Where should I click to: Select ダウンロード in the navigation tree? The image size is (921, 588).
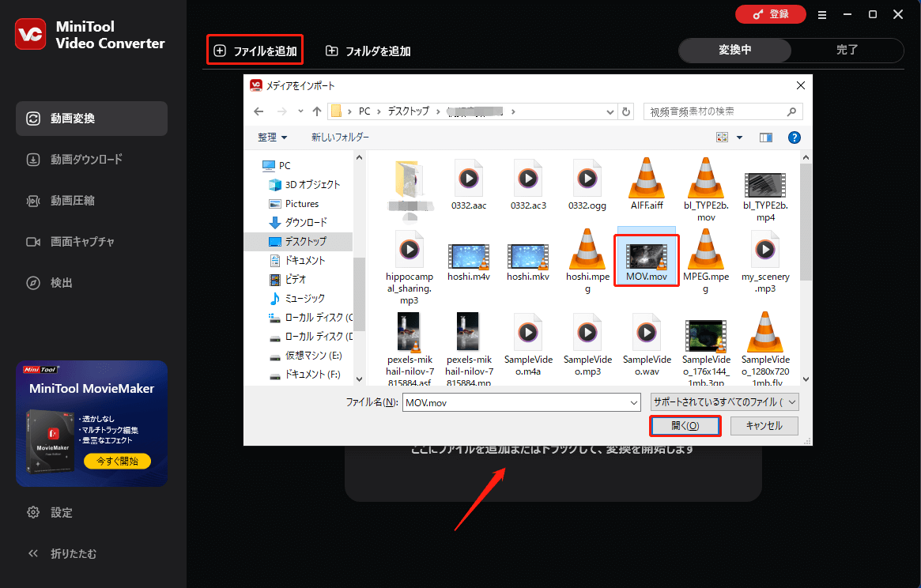tap(298, 223)
